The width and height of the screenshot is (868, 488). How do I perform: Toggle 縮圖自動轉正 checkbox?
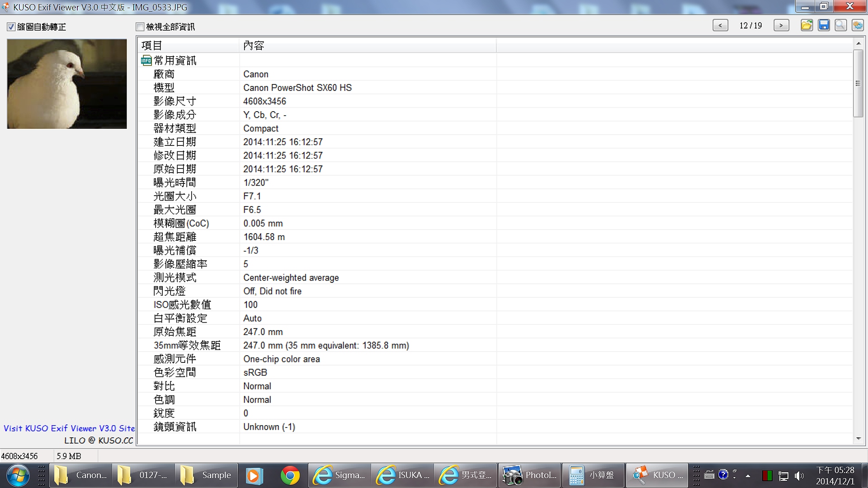[11, 27]
